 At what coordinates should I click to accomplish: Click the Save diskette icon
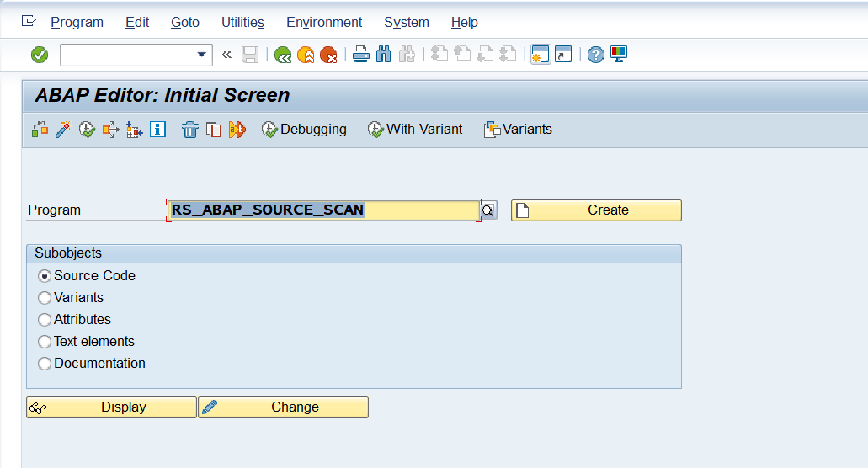click(250, 55)
